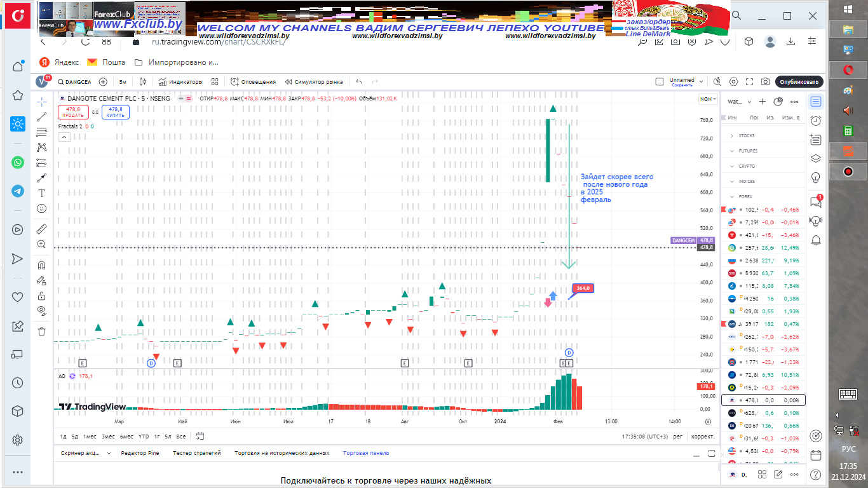Hide all drawings with eye icon

[x=41, y=311]
